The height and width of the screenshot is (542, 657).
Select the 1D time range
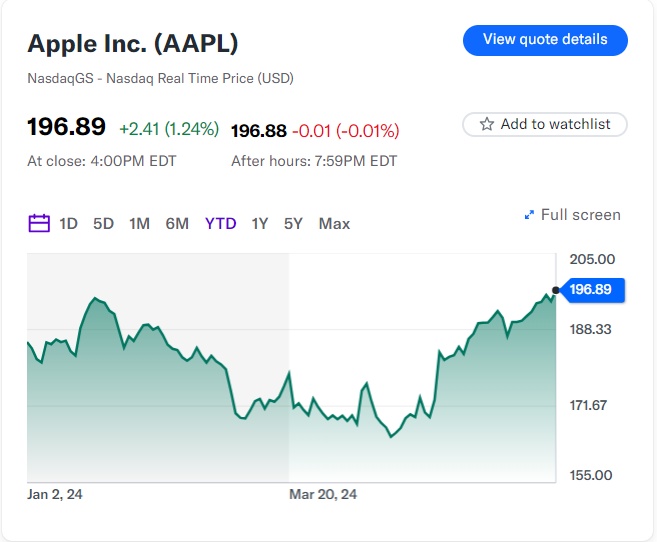click(x=68, y=224)
